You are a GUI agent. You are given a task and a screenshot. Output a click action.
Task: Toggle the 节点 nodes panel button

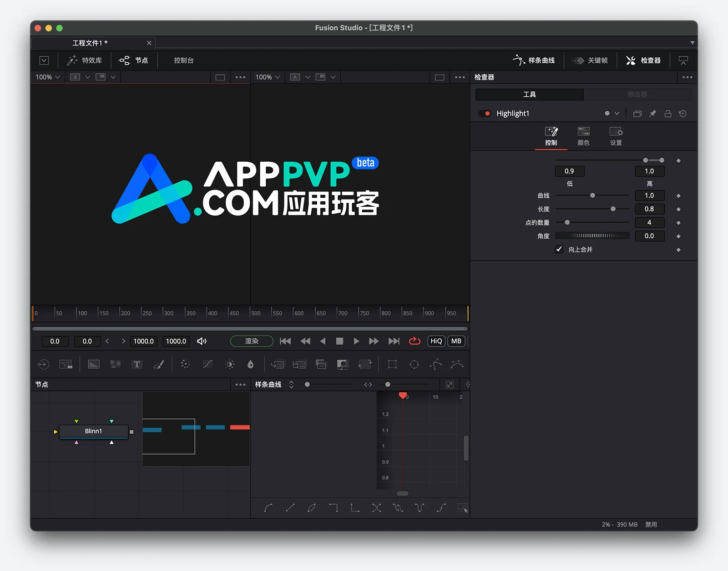pyautogui.click(x=133, y=60)
